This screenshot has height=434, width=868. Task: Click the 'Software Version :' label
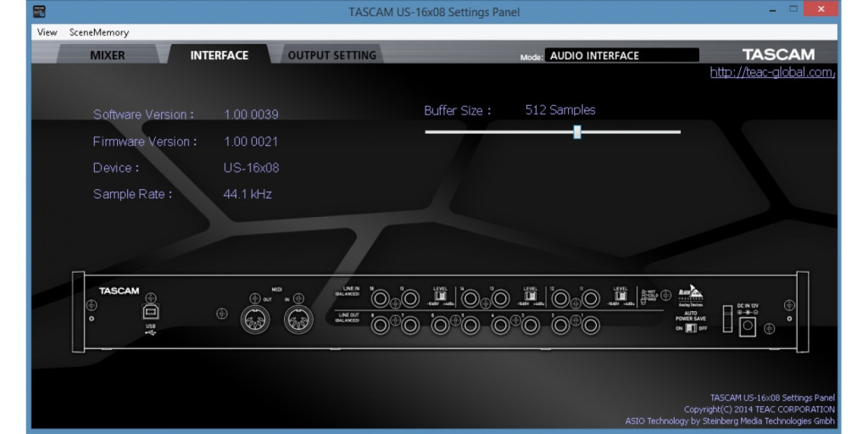click(143, 114)
